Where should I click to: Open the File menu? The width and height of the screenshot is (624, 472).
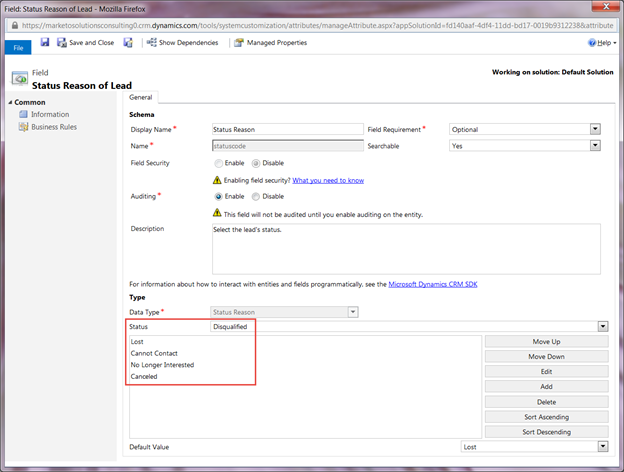tap(18, 48)
